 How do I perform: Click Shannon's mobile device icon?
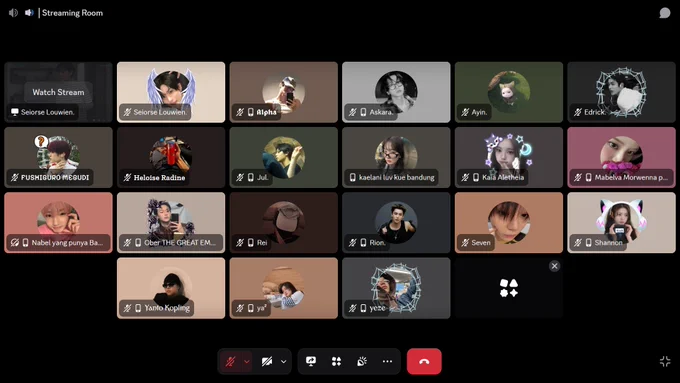(588, 242)
